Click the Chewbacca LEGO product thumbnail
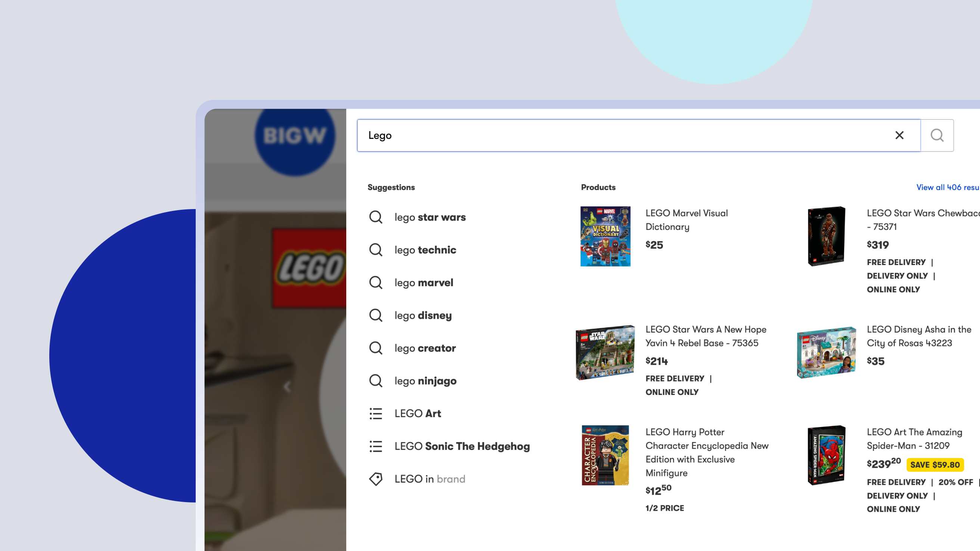 (826, 236)
